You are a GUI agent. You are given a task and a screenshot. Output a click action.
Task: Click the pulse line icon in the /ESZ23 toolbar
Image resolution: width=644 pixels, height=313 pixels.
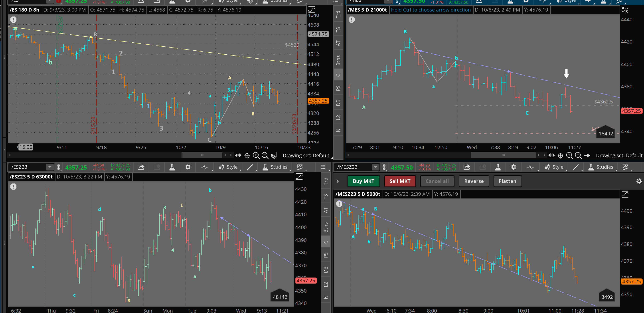click(205, 167)
